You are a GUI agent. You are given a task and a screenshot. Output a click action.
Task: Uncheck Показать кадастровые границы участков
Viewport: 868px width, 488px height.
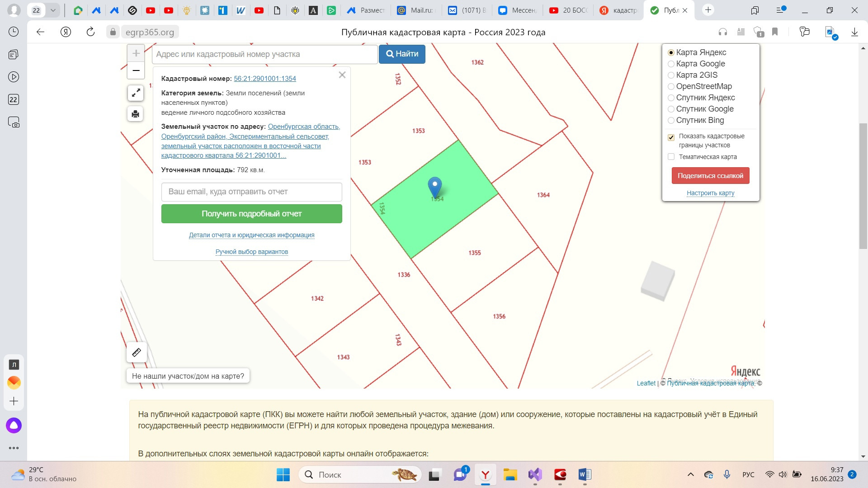pos(671,137)
